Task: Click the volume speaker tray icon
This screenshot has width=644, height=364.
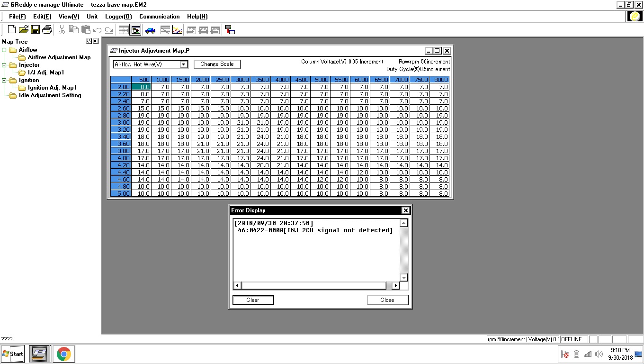Action: [x=599, y=354]
